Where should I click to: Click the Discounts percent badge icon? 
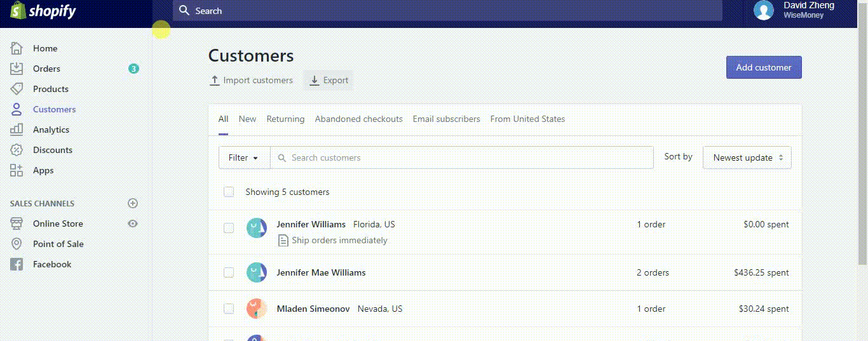[17, 150]
